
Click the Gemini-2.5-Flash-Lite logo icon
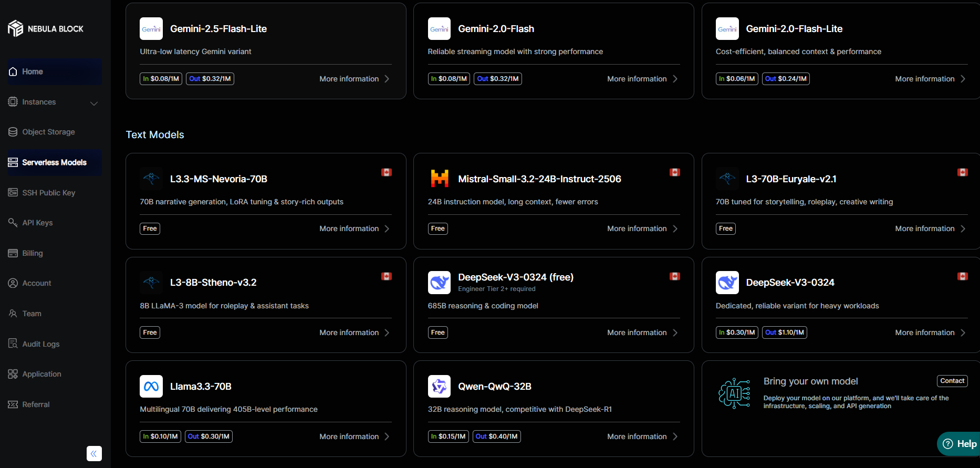click(x=151, y=29)
